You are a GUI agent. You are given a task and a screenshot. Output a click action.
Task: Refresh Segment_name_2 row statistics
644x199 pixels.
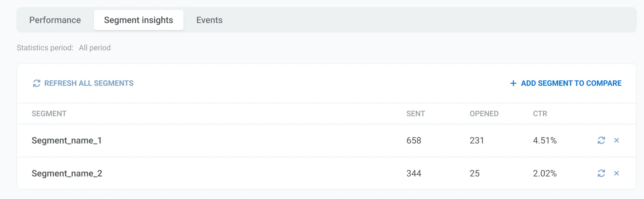[601, 173]
